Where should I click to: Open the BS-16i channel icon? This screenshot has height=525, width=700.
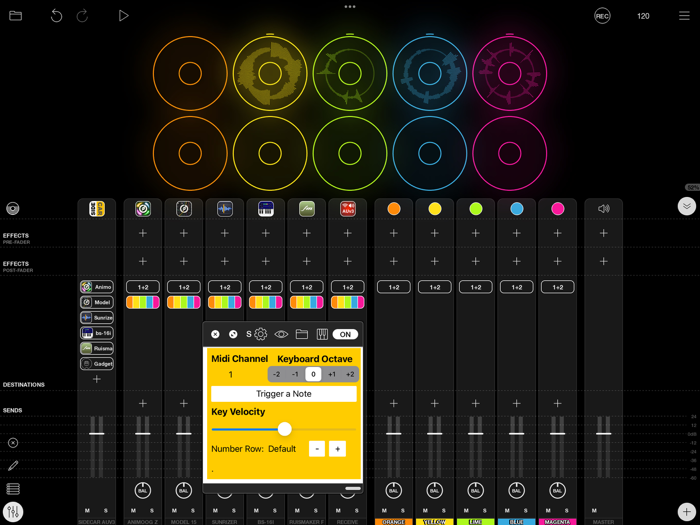pyautogui.click(x=266, y=208)
